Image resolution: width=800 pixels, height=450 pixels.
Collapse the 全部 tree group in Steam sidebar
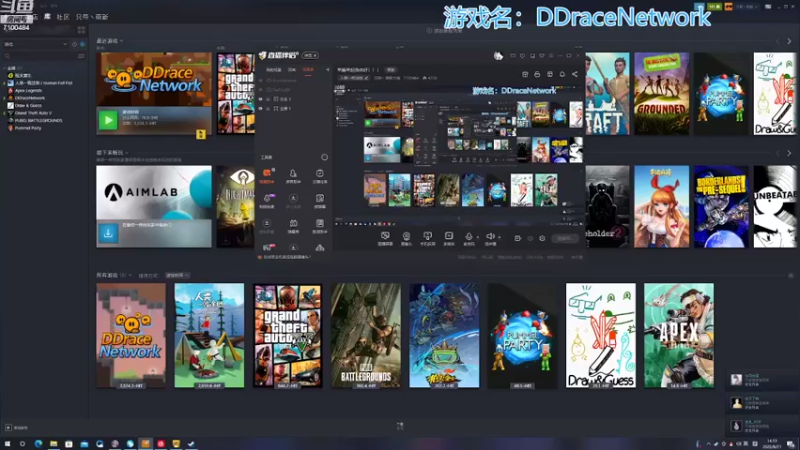coord(5,68)
